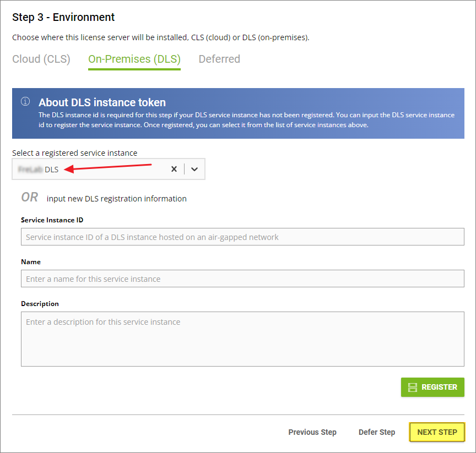Clear the selected service instance with X
This screenshot has height=453, width=476.
174,170
